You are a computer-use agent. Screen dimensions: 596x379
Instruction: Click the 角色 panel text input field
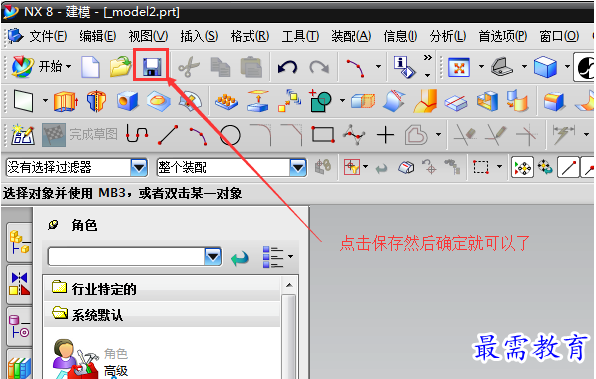(x=127, y=257)
